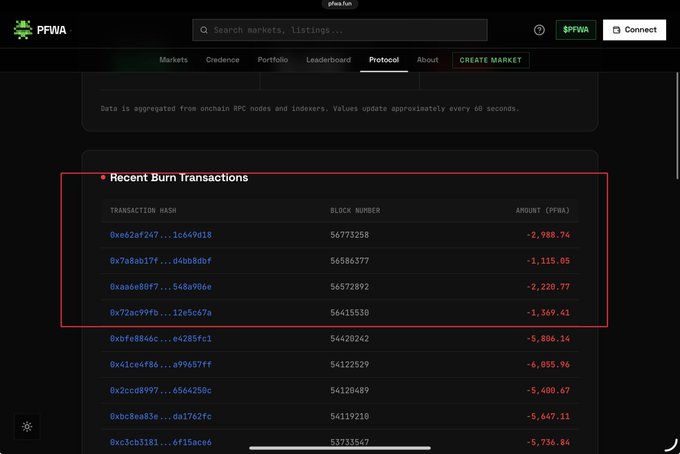Open the Credence tab
The height and width of the screenshot is (454, 680).
click(222, 60)
